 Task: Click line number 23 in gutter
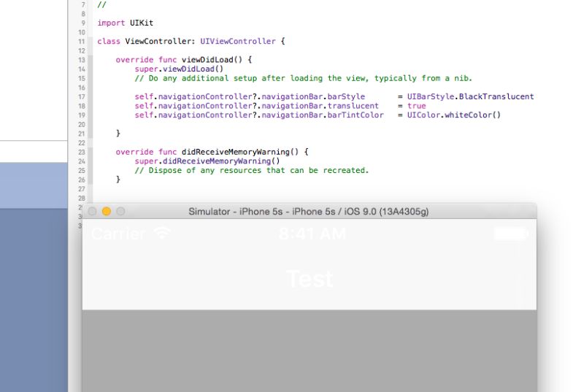click(x=82, y=153)
